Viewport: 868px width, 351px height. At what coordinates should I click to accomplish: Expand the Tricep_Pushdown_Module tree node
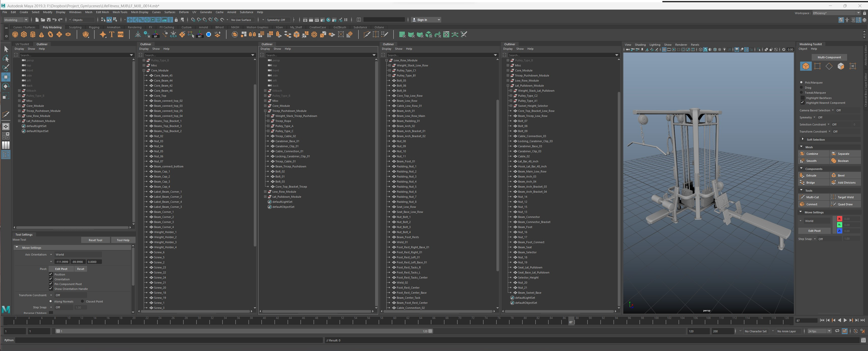coord(19,111)
